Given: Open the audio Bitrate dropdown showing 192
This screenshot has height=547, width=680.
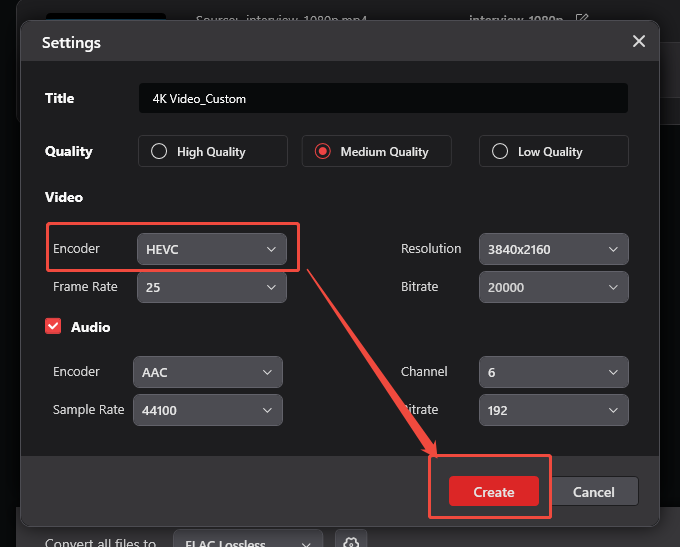Looking at the screenshot, I should click(x=553, y=410).
